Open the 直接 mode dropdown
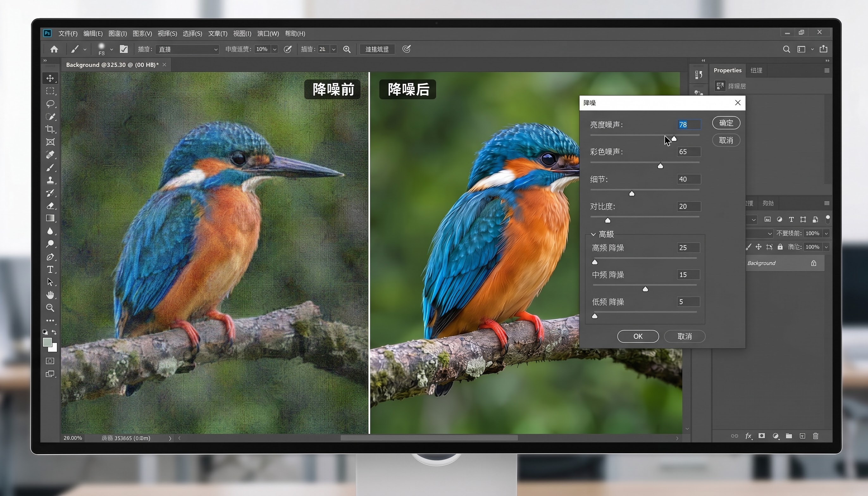Image resolution: width=868 pixels, height=496 pixels. tap(187, 49)
